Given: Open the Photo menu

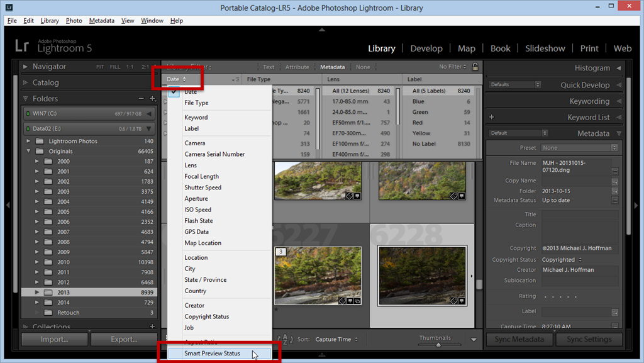Looking at the screenshot, I should (74, 21).
